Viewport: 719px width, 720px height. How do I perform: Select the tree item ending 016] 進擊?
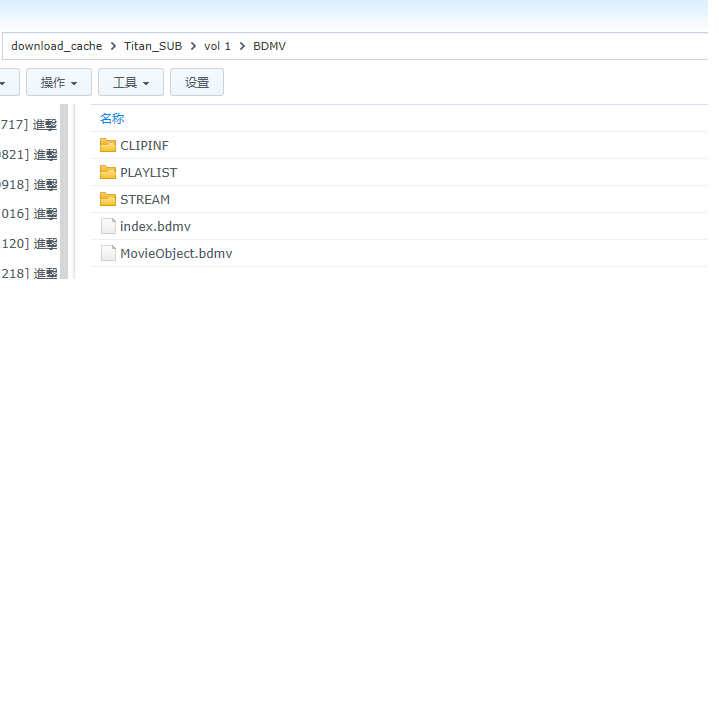pyautogui.click(x=28, y=214)
